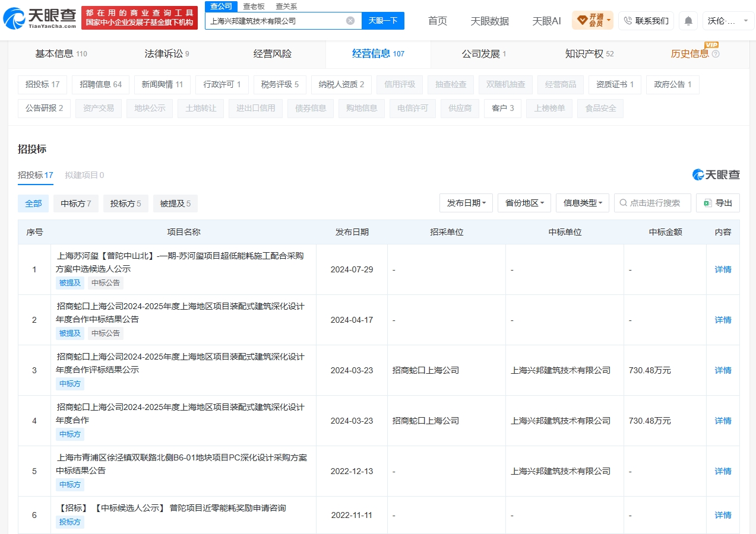The height and width of the screenshot is (534, 756).
Task: Go to the 首页 nav item
Action: 438,21
